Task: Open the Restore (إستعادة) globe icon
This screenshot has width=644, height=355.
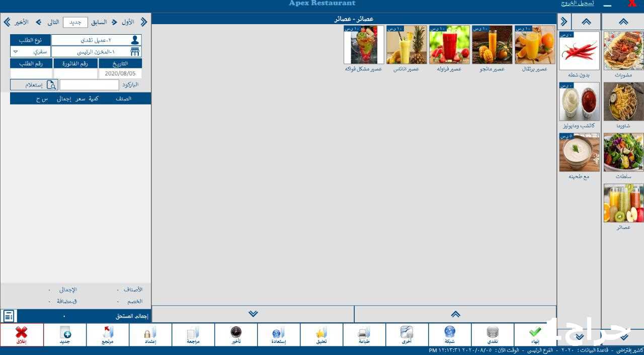Action: coord(278,334)
